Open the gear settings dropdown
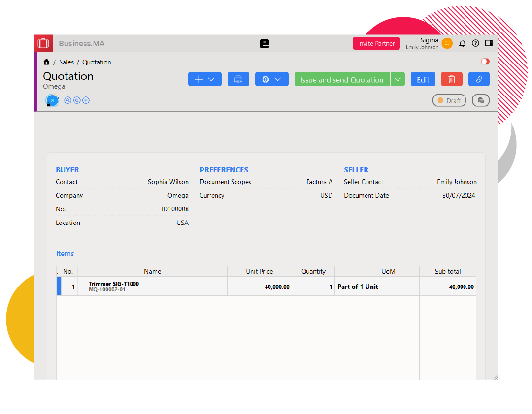The image size is (532, 414). tap(271, 79)
